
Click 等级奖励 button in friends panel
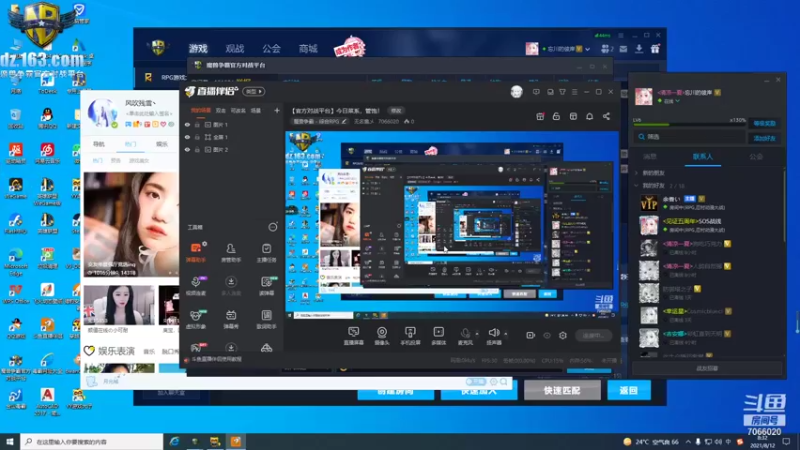(x=764, y=123)
